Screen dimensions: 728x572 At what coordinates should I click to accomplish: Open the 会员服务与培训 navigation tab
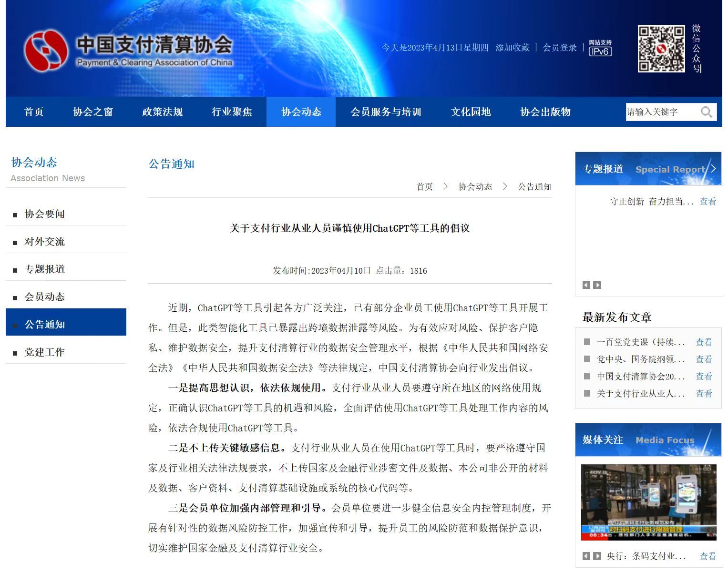(x=386, y=112)
